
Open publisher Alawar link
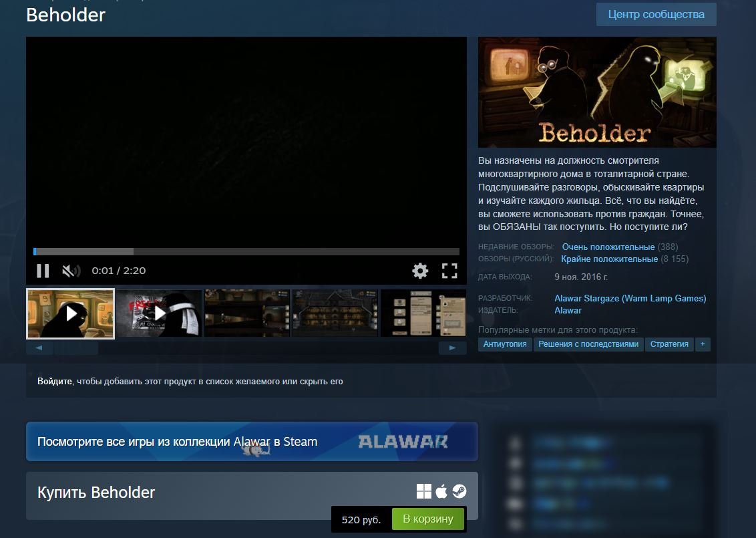coord(568,310)
